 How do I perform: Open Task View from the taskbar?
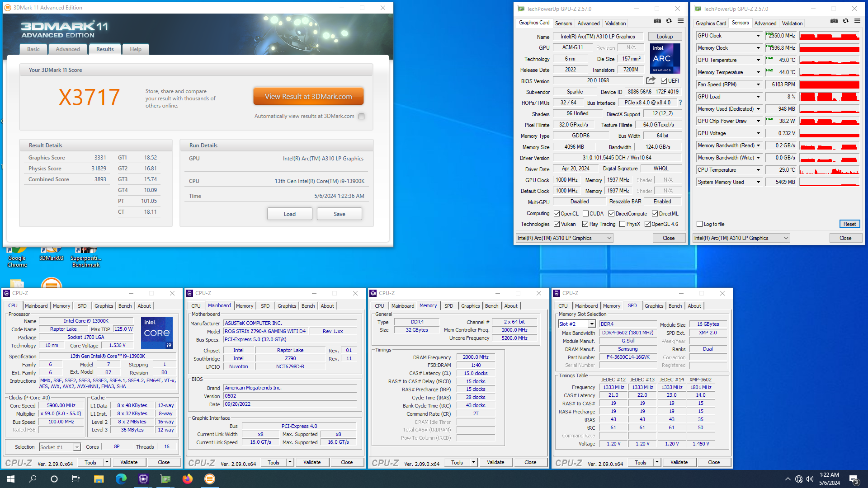tap(76, 479)
